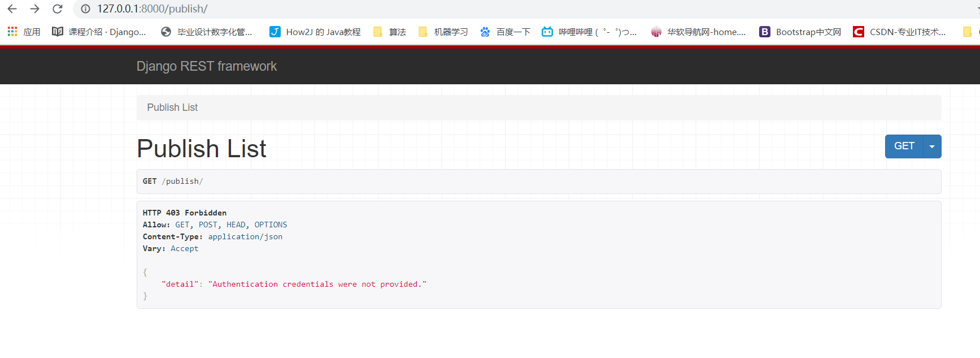Select the HTTP 403 Forbidden status text
This screenshot has width=980, height=358.
185,213
